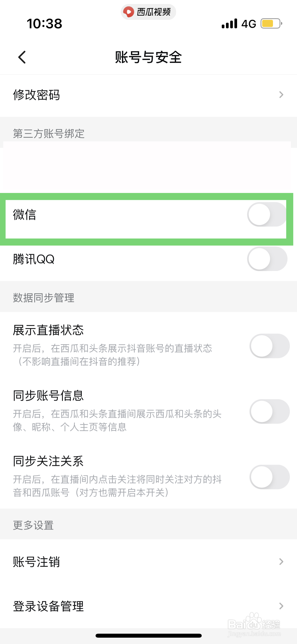Tap the Xigua Video app pill
The height and width of the screenshot is (644, 297).
[x=148, y=12]
